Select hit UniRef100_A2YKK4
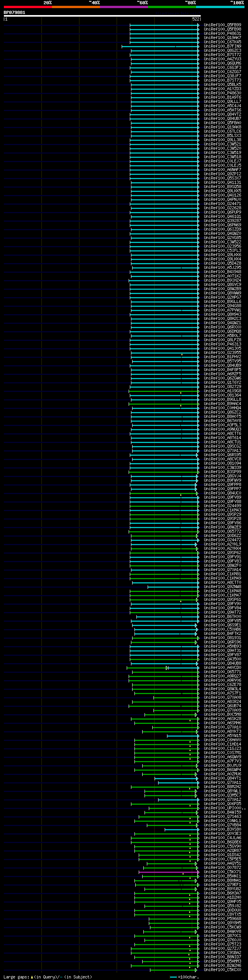 (x=222, y=548)
